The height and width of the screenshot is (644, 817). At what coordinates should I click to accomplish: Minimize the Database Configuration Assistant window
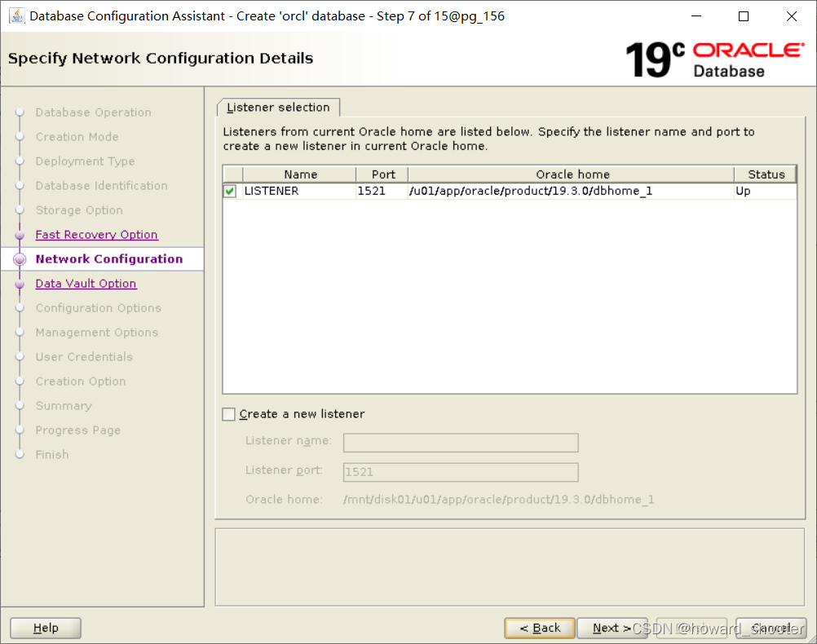(696, 16)
